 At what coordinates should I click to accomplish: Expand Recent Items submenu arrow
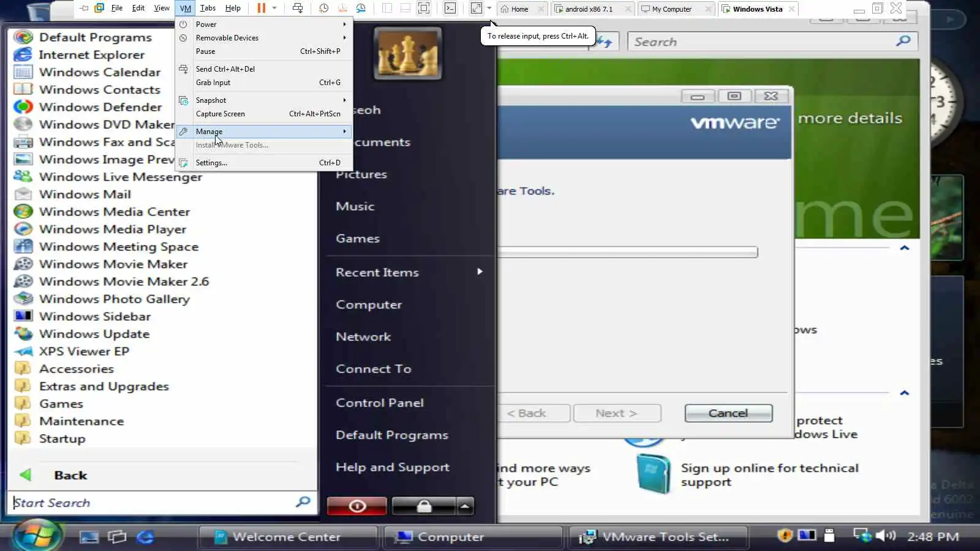[x=480, y=271]
